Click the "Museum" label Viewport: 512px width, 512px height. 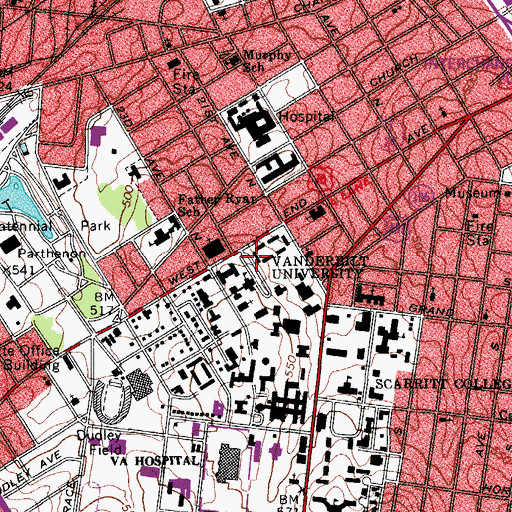pos(473,193)
